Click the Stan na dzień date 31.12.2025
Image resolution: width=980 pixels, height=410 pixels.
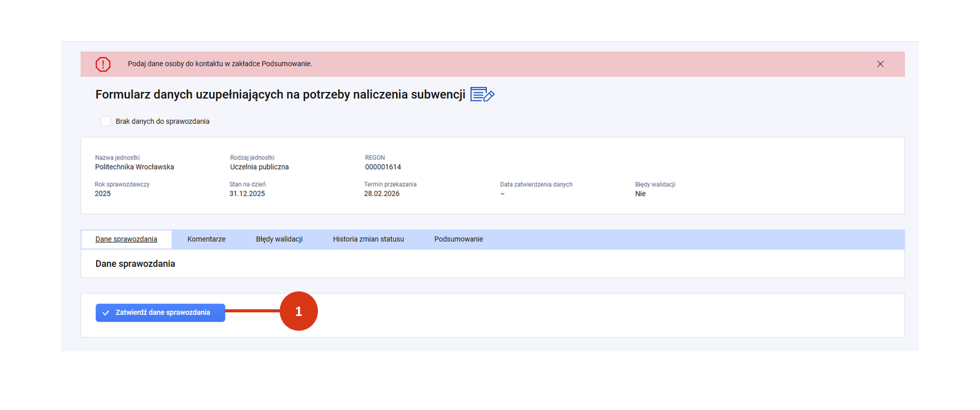(x=247, y=194)
